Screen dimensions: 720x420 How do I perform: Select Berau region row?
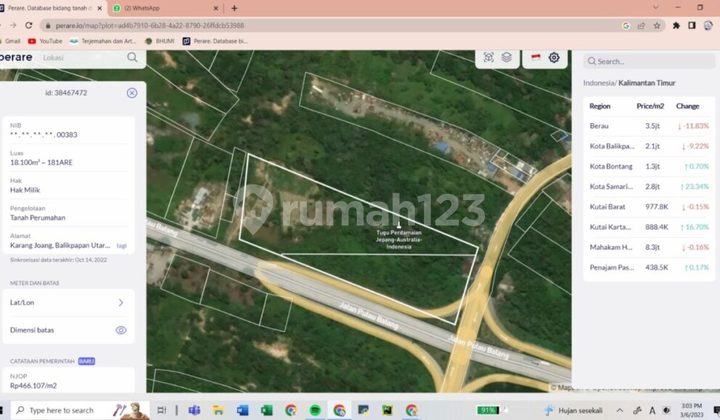648,126
